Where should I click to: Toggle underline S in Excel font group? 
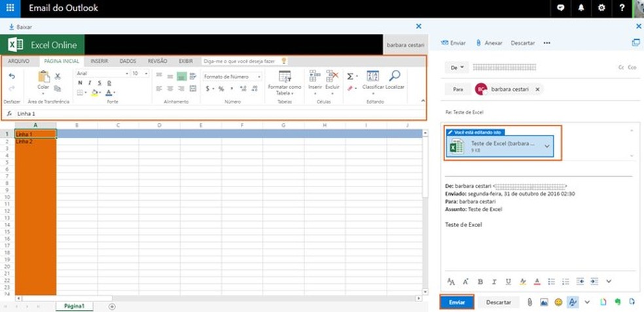(99, 83)
